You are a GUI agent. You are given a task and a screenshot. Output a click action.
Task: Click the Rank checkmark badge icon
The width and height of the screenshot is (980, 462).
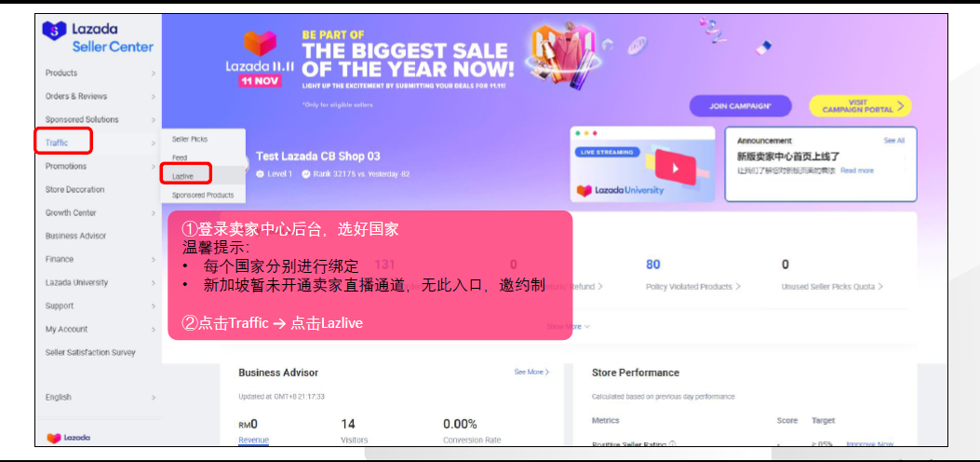305,174
